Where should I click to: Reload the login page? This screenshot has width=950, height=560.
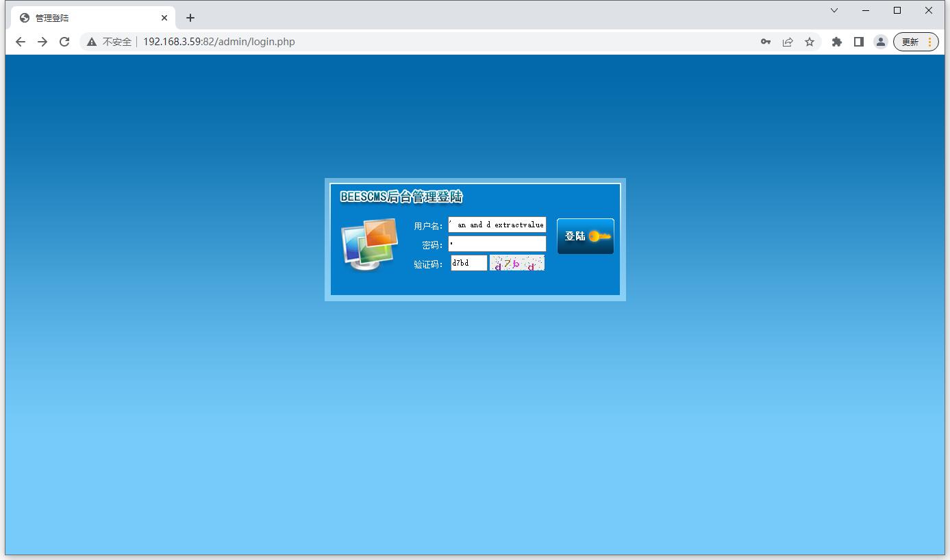click(64, 42)
